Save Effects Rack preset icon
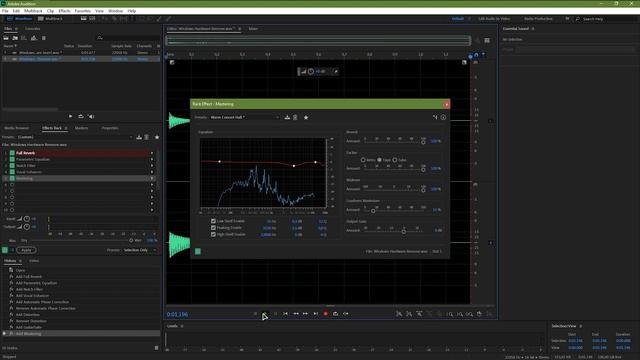This screenshot has height=360, width=640. tap(139, 137)
